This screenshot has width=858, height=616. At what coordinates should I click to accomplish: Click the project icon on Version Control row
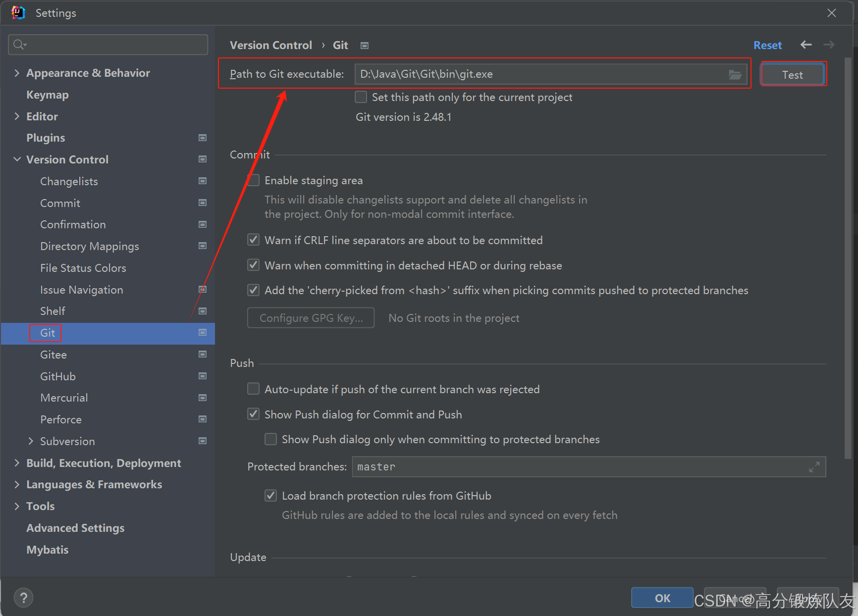pyautogui.click(x=203, y=159)
